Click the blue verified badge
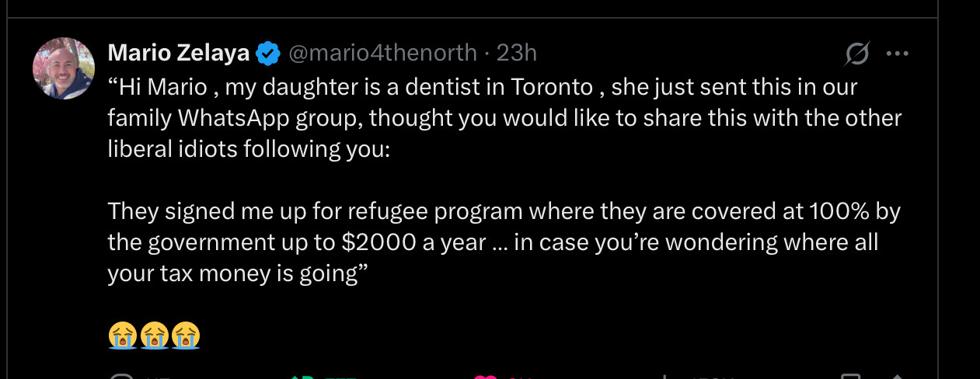 point(269,54)
